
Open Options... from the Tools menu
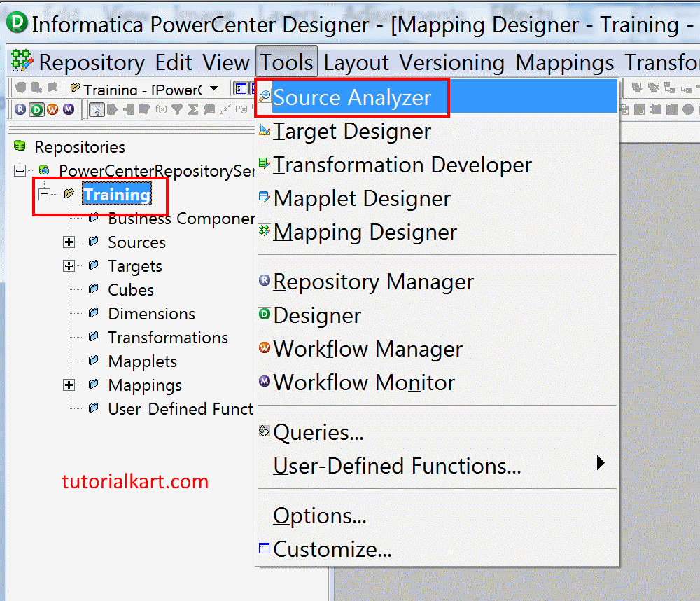pyautogui.click(x=437, y=516)
